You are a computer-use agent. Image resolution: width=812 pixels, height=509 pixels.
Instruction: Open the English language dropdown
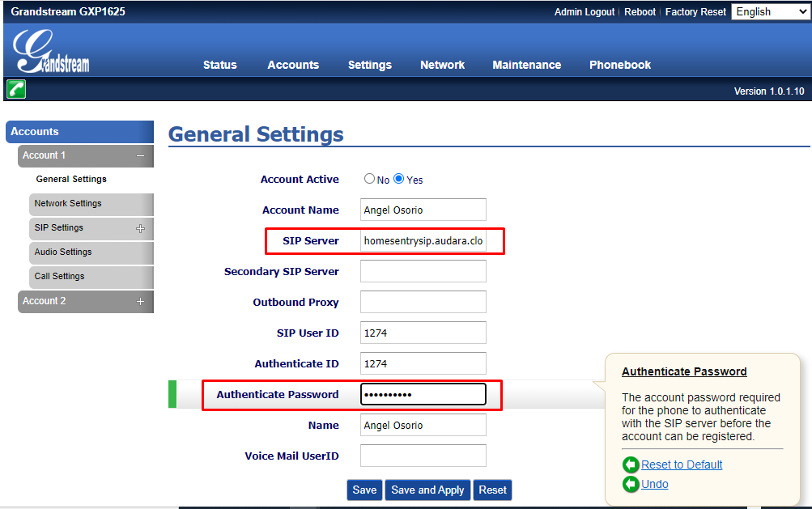(771, 12)
